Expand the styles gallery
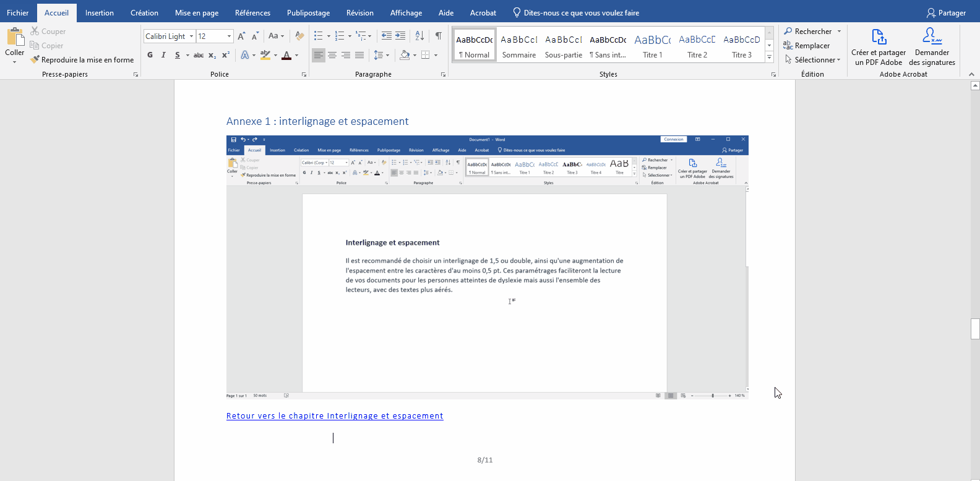Viewport: 980px width, 481px height. [x=770, y=57]
